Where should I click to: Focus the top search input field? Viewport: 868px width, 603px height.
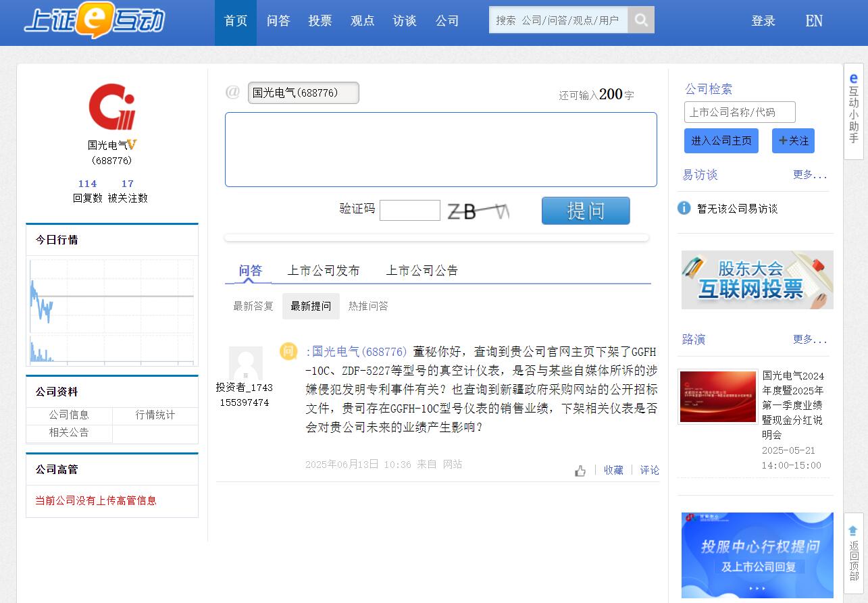[x=558, y=20]
